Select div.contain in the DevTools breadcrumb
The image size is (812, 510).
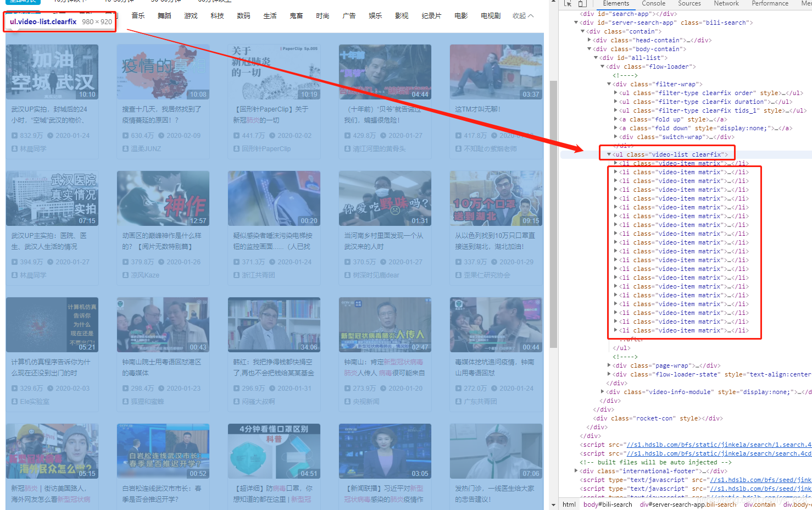[760, 505]
